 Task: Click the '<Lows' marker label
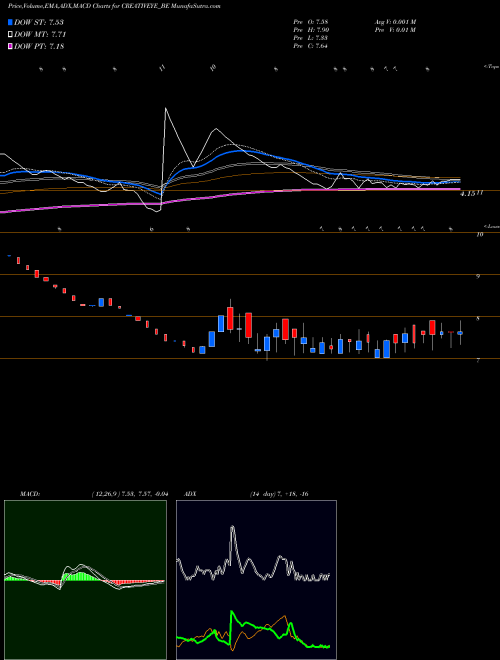click(492, 226)
